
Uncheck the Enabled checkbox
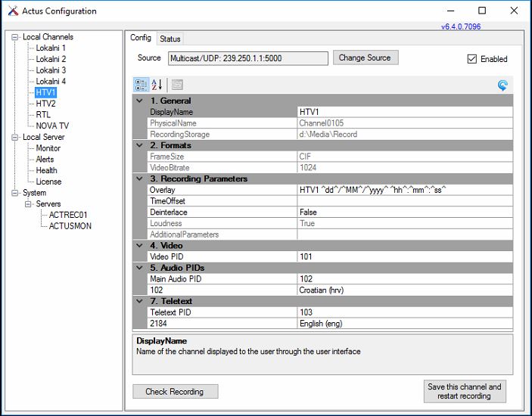pos(472,59)
